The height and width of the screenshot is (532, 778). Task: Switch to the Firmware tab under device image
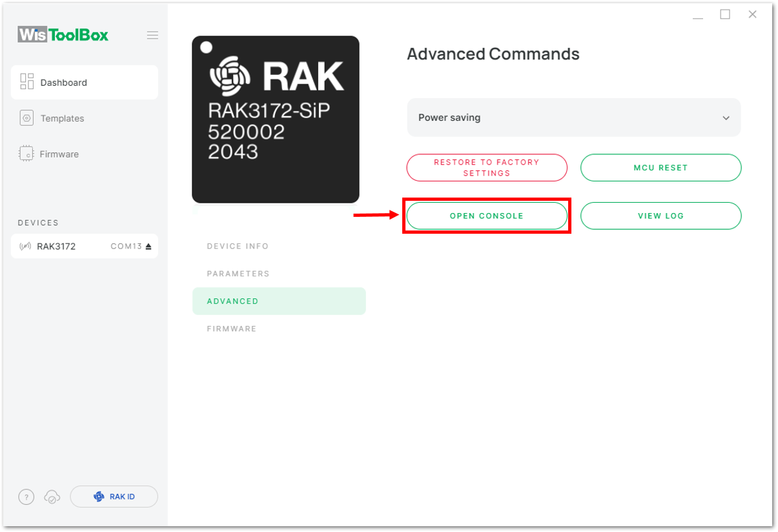coord(232,329)
